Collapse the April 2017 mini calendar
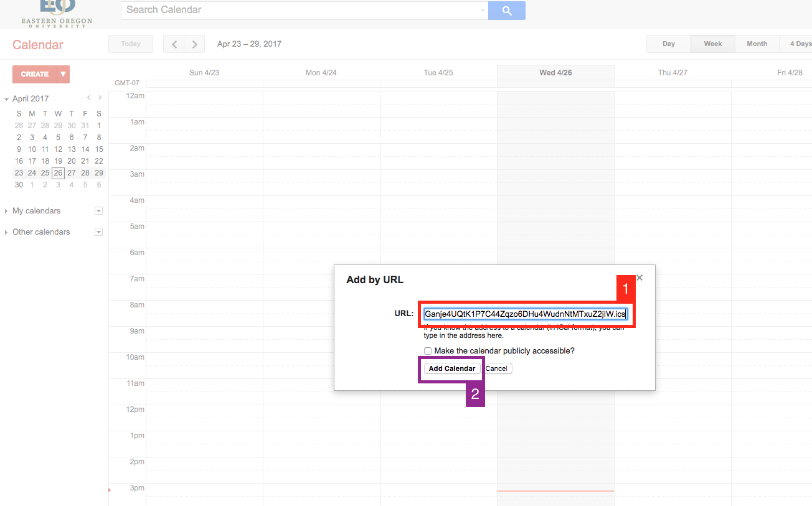Viewport: 812px width, 506px height. [6, 99]
